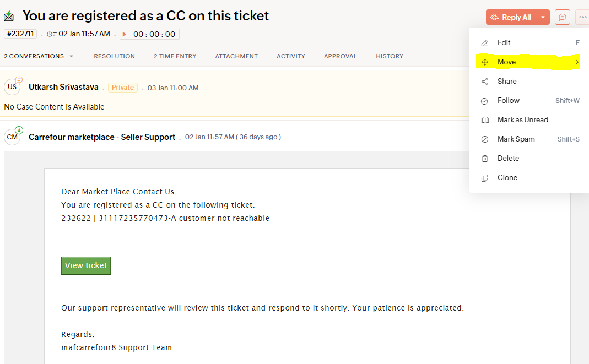Select Share in the context menu

507,81
